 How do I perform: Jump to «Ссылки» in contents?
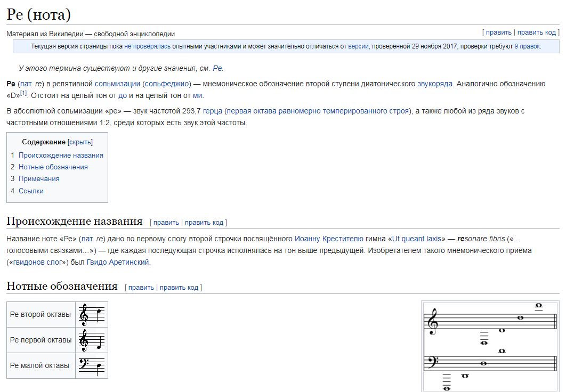pyautogui.click(x=31, y=191)
